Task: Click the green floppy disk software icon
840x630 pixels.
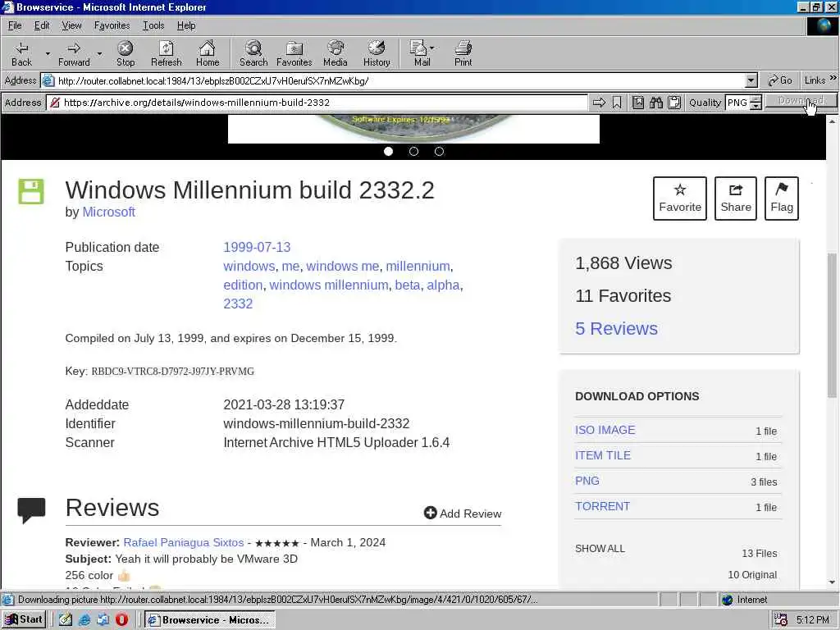Action: click(31, 191)
